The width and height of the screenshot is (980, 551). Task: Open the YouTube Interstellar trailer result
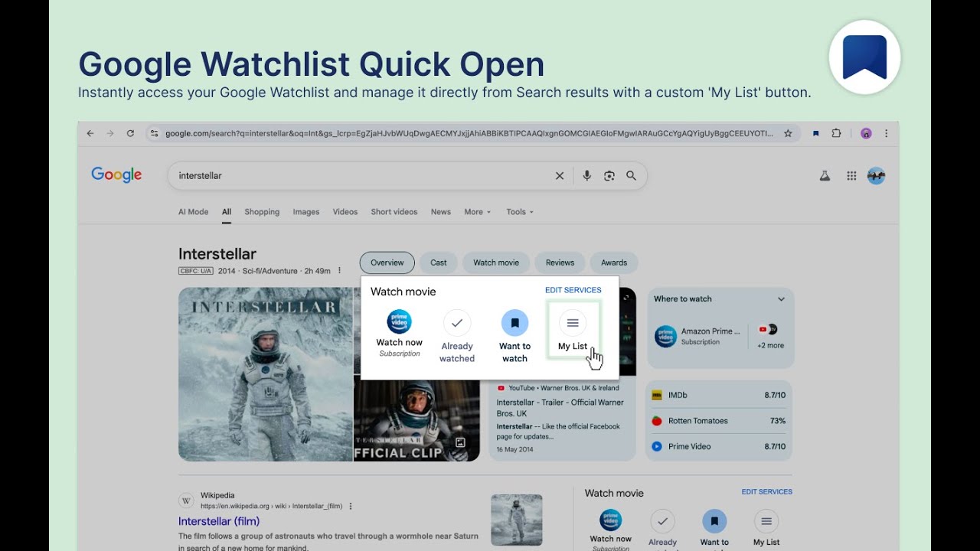click(562, 419)
